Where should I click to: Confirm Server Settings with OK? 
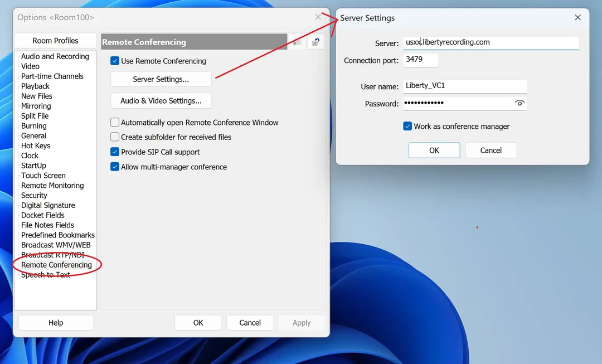click(x=434, y=150)
